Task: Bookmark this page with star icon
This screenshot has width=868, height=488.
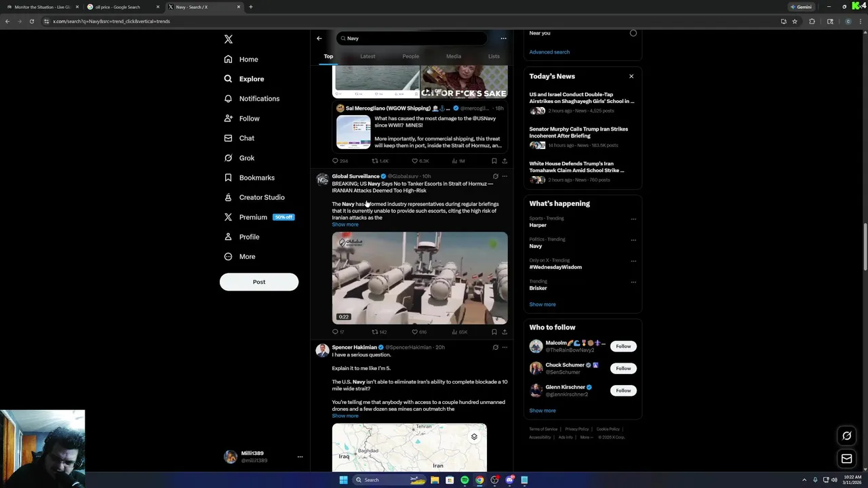Action: click(x=795, y=21)
